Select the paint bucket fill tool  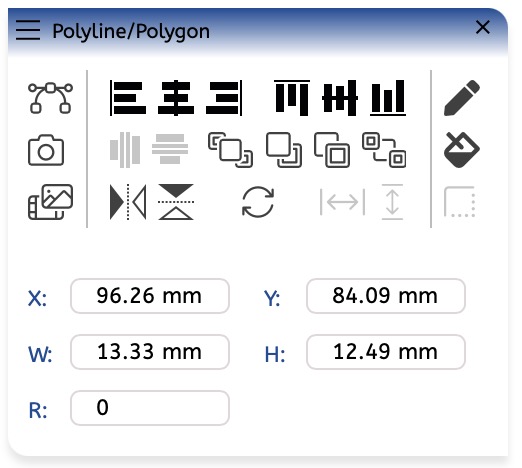(462, 150)
